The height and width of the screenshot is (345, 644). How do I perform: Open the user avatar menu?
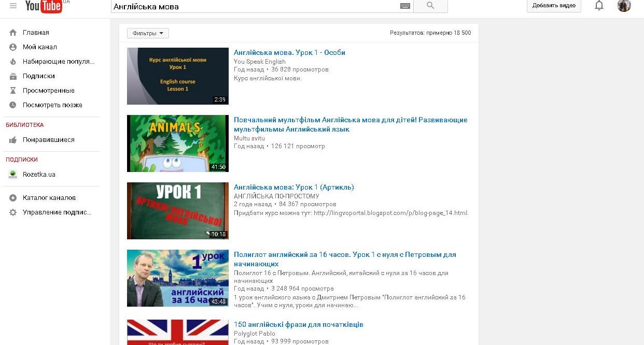pyautogui.click(x=624, y=6)
